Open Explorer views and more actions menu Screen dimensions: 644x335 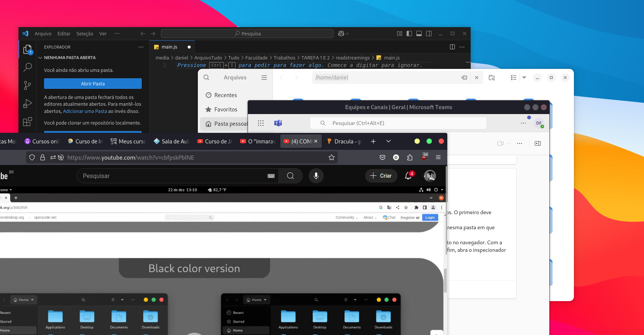point(141,47)
